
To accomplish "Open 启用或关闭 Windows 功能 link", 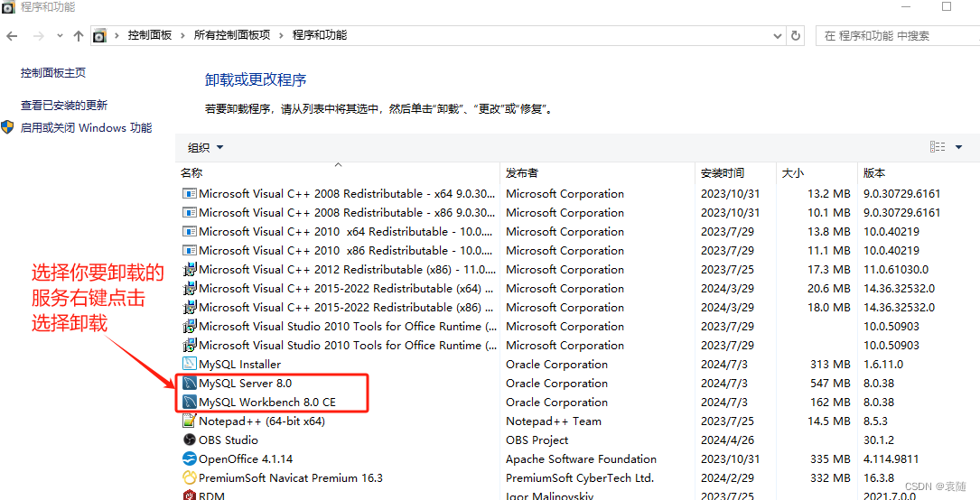I will pyautogui.click(x=86, y=128).
